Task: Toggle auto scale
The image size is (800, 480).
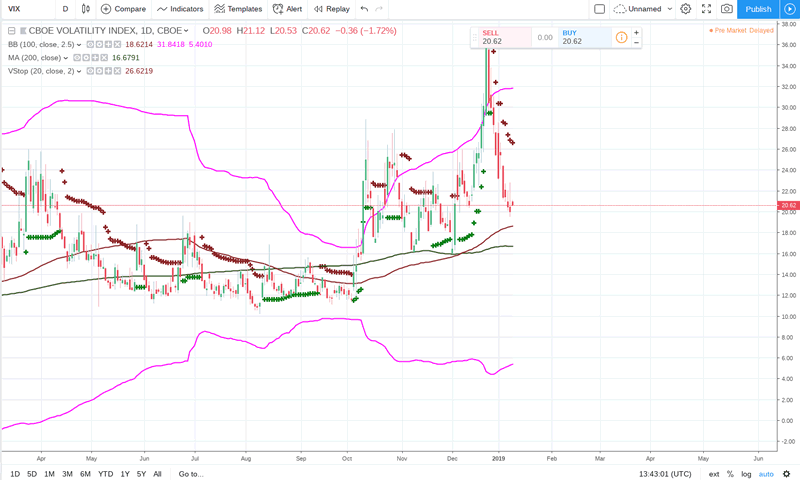Action: [x=766, y=474]
